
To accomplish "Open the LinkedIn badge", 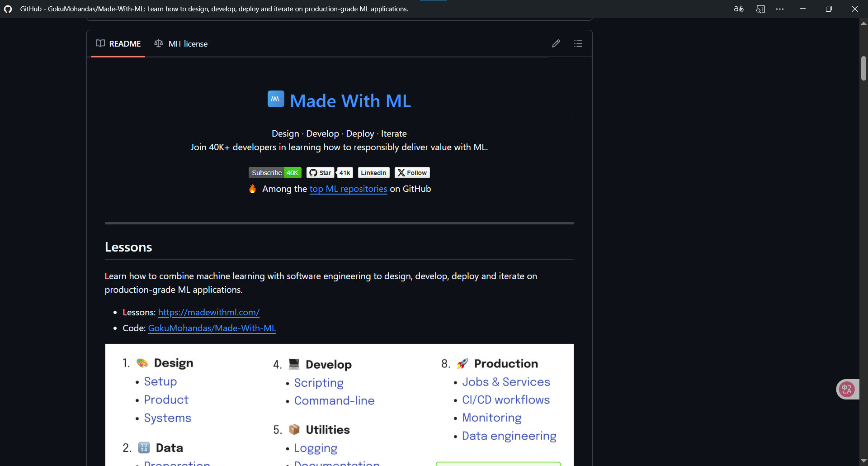I will point(374,173).
